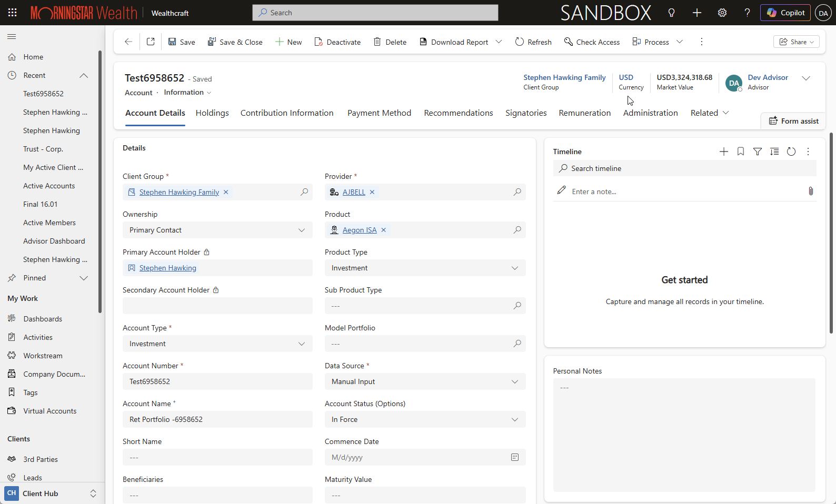836x504 pixels.
Task: Open Dashboards in the sidebar
Action: [x=43, y=319]
